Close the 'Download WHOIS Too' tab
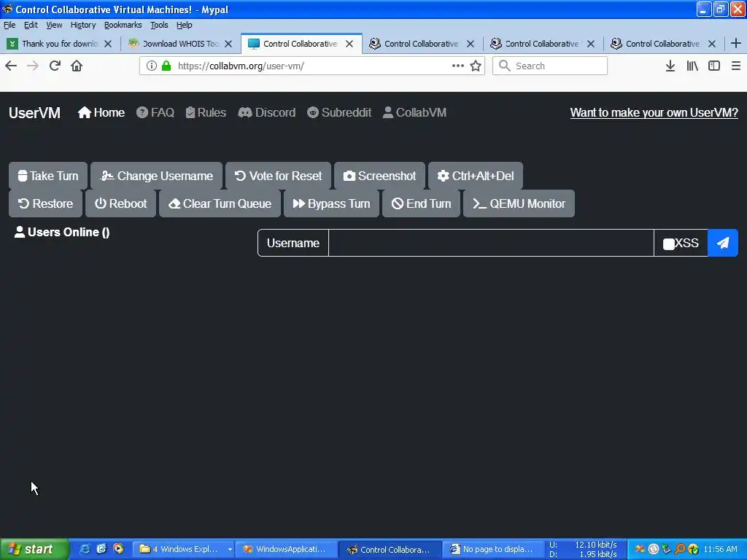This screenshot has width=747, height=560. (x=228, y=44)
